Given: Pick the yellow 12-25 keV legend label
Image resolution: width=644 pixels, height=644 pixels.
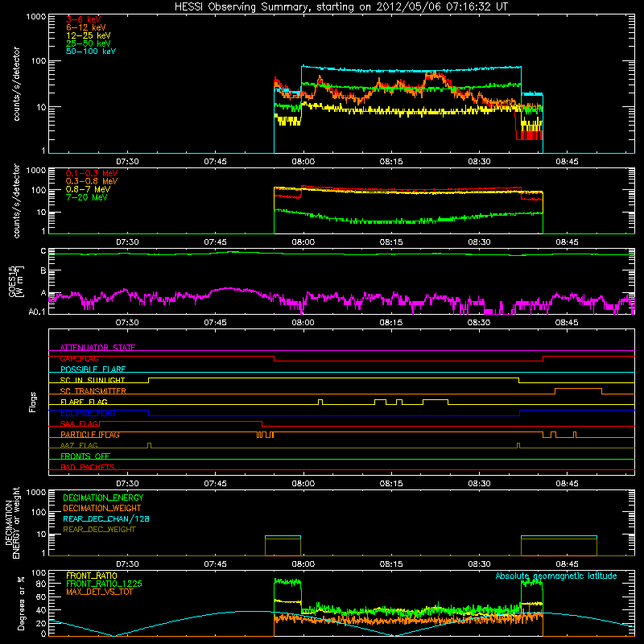Looking at the screenshot, I should pyautogui.click(x=89, y=35).
